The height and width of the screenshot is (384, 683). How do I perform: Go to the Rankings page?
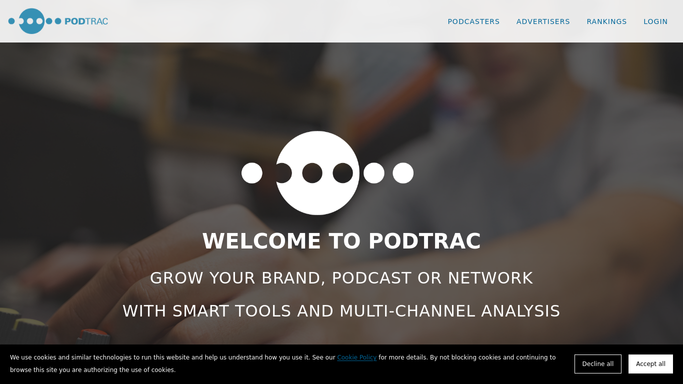[x=606, y=21]
